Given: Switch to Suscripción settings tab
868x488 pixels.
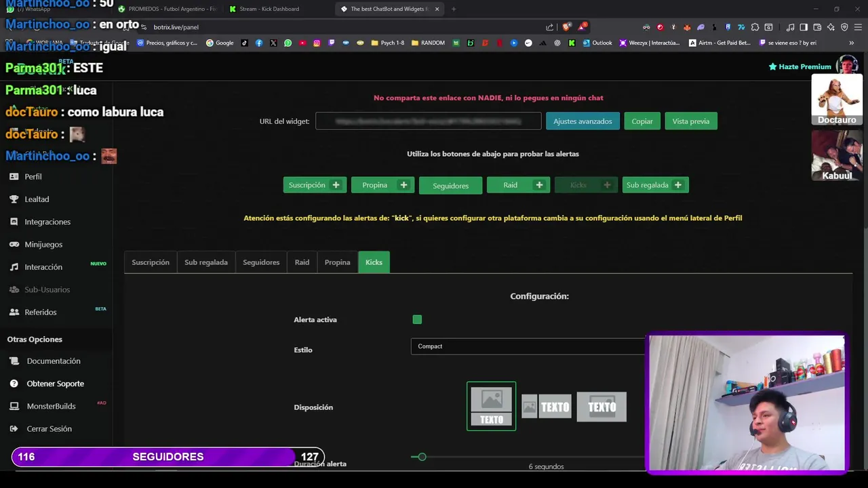Looking at the screenshot, I should (x=151, y=262).
